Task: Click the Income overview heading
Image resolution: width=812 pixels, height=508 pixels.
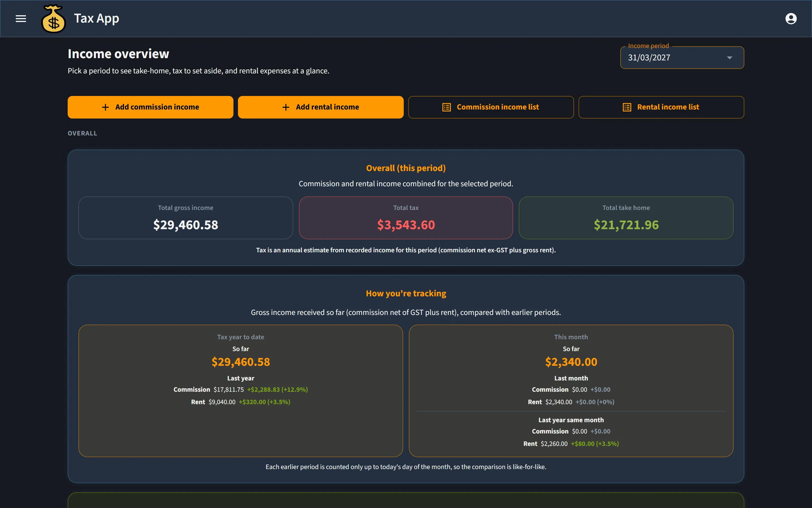Action: click(118, 54)
